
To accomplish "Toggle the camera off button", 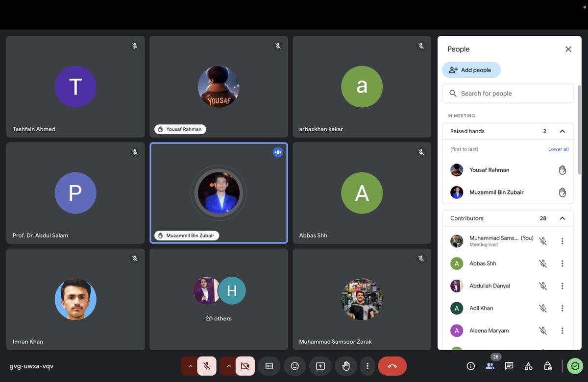I will click(245, 366).
